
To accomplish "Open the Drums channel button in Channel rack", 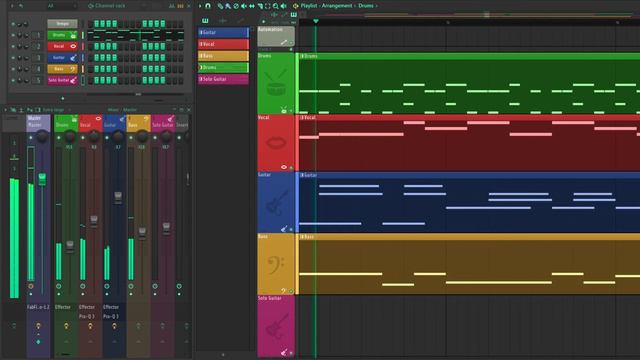I will click(x=62, y=35).
